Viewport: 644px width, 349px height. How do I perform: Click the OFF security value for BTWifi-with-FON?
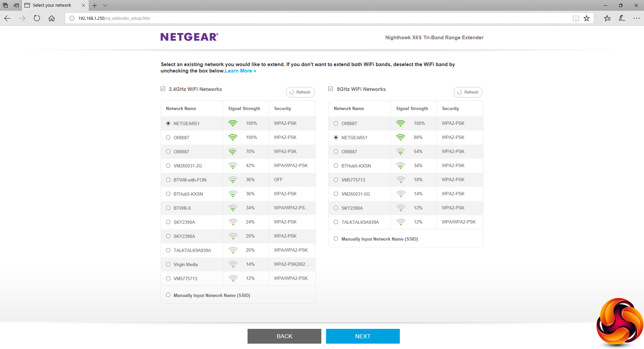(x=278, y=180)
